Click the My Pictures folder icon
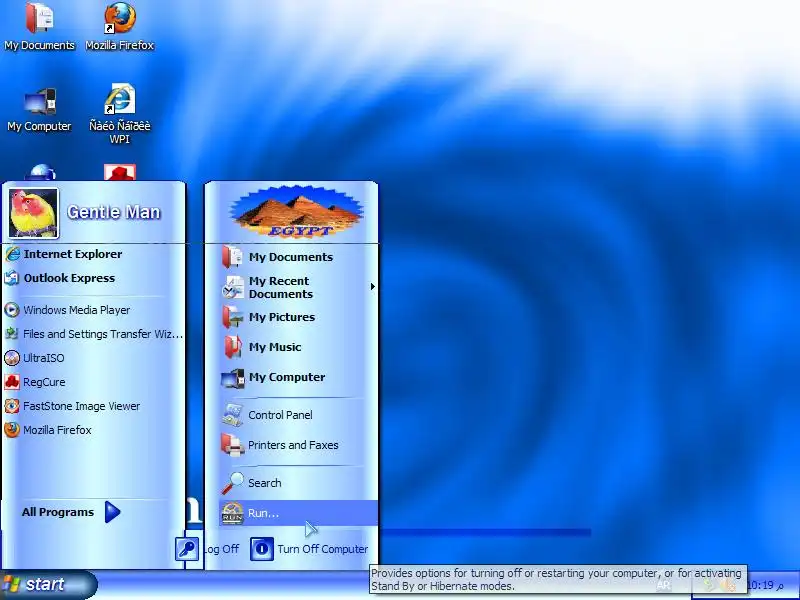Image resolution: width=800 pixels, height=600 pixels. click(233, 317)
